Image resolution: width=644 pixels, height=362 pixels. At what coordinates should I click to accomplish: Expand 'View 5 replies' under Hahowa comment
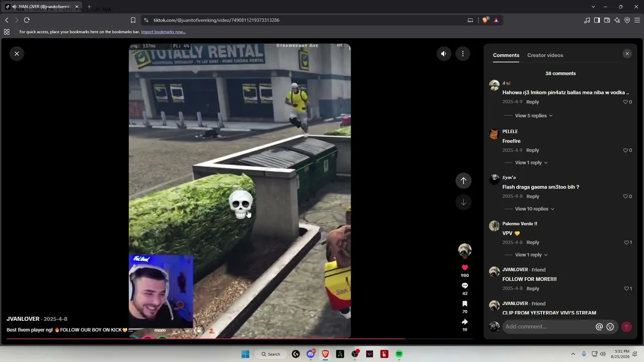(x=533, y=116)
